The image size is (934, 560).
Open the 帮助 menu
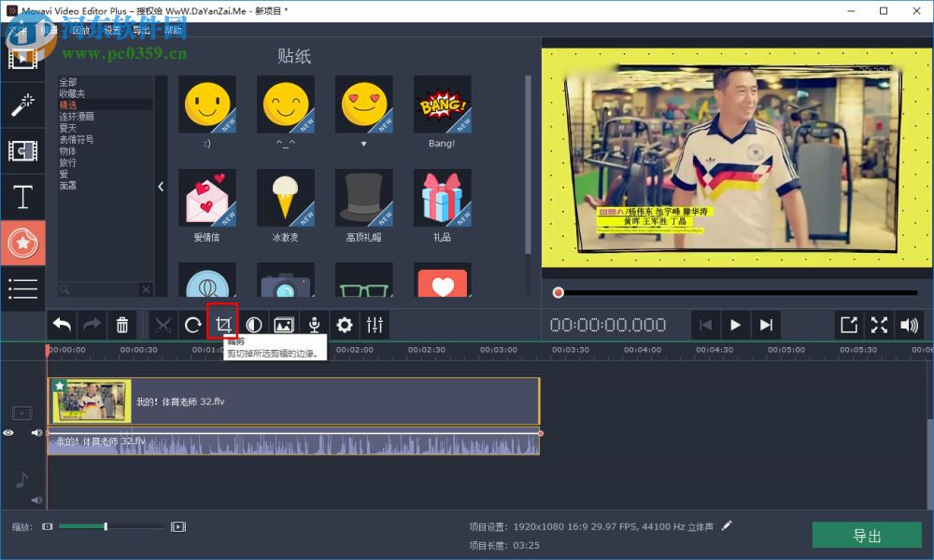173,29
